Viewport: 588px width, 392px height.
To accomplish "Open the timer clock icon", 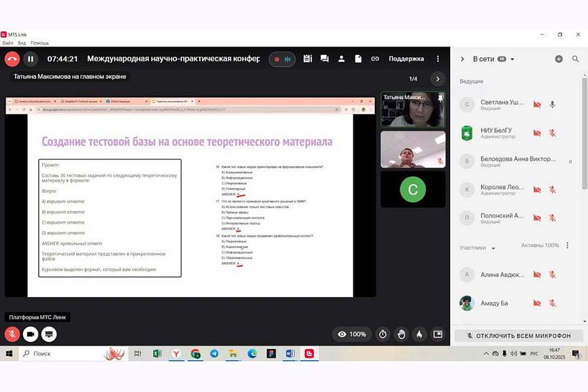I will click(383, 334).
